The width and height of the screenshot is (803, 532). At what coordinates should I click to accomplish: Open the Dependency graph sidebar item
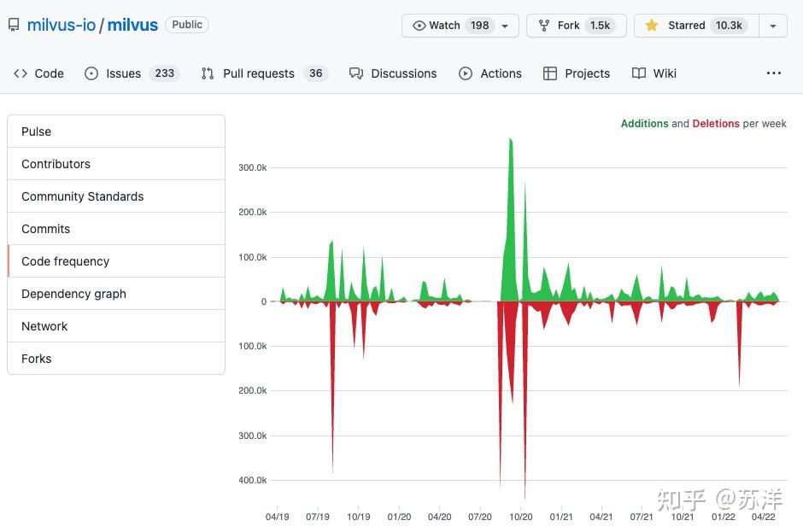73,294
